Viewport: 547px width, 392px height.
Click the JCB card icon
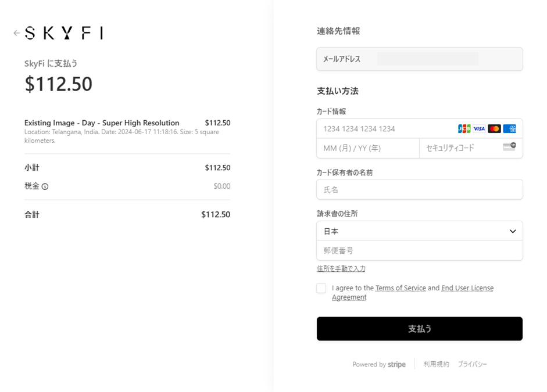point(464,129)
